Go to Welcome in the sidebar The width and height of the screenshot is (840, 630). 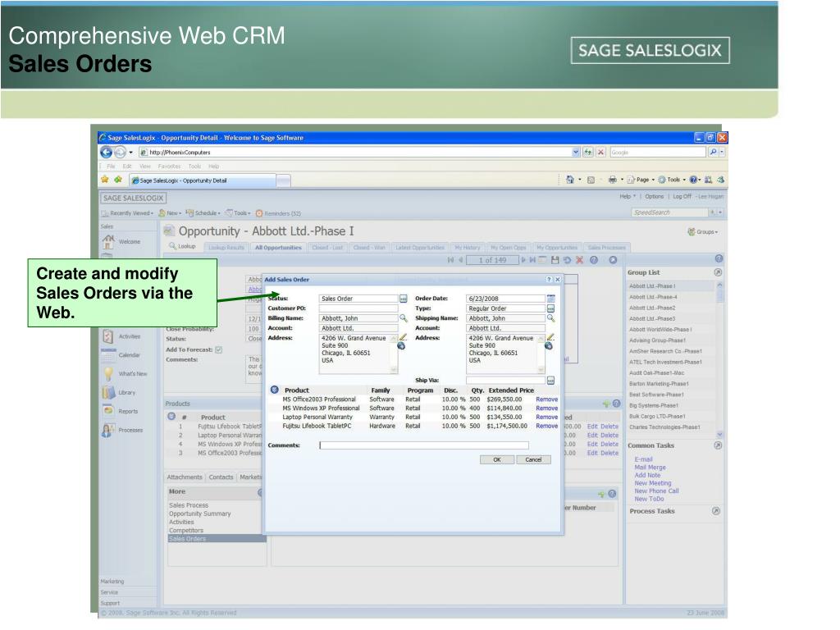(x=121, y=242)
